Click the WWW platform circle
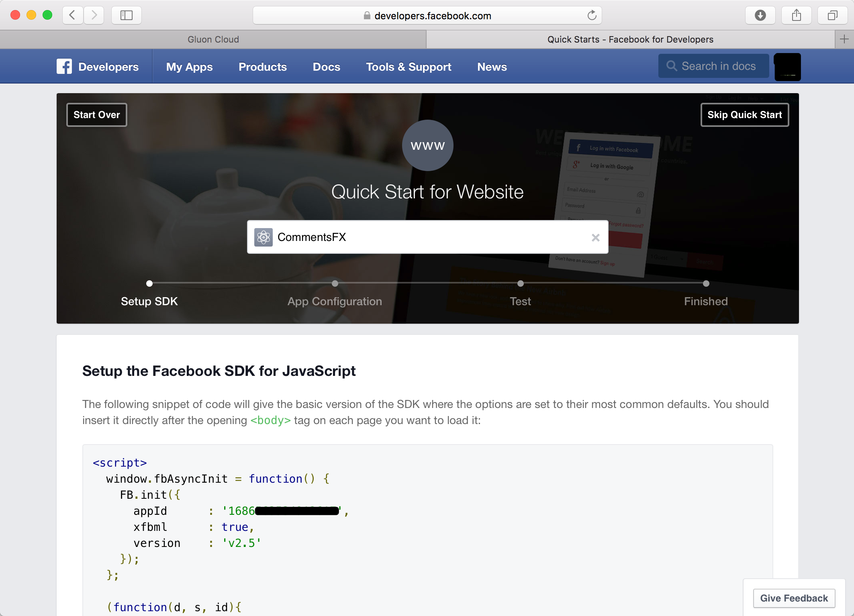Viewport: 854px width, 616px height. click(x=428, y=145)
